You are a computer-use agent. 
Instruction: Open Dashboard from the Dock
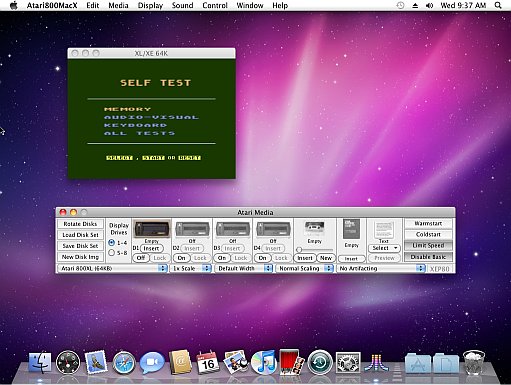(68, 363)
